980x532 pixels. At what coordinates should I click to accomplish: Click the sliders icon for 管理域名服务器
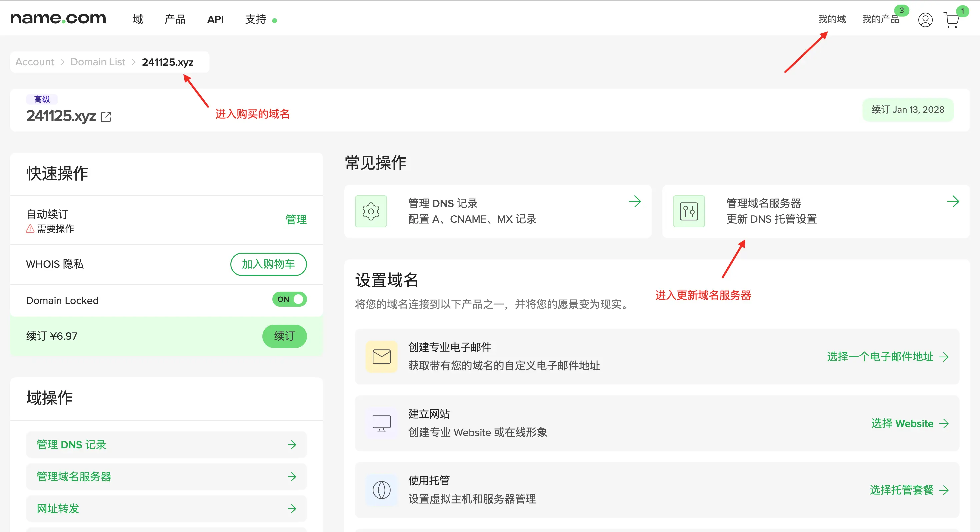tap(689, 212)
